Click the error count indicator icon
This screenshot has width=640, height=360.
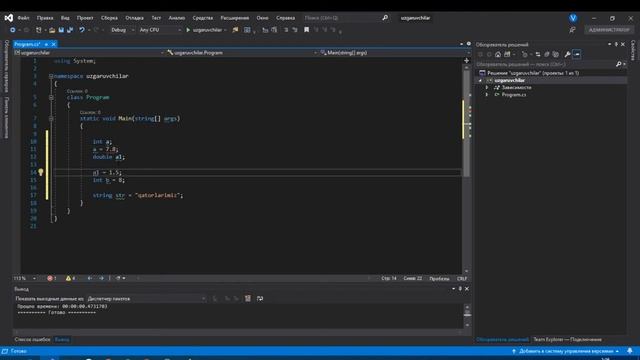click(51, 278)
